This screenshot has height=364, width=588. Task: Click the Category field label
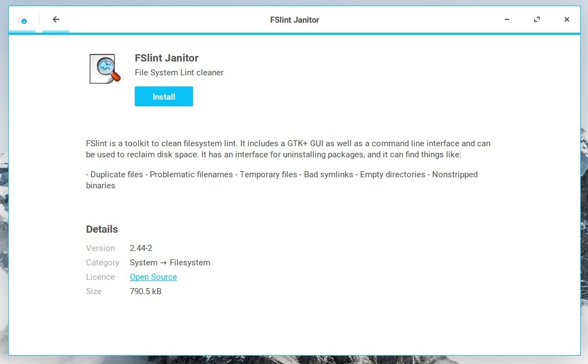103,263
